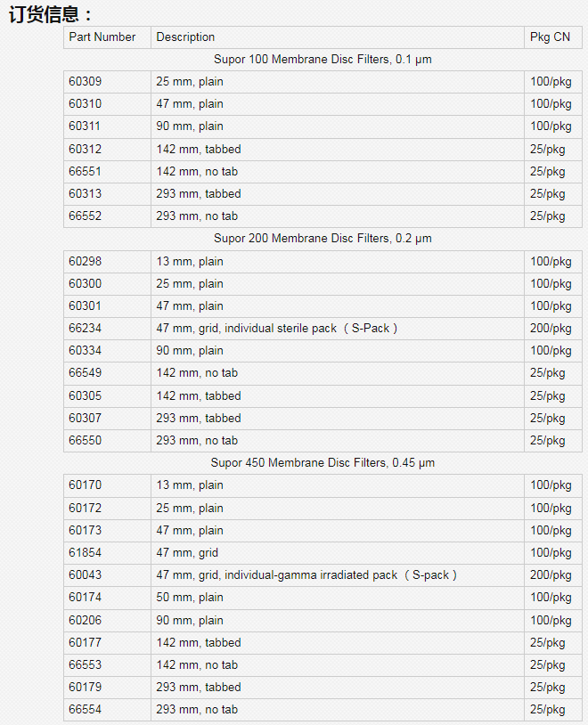Select part number 61854 cell
This screenshot has width=588, height=725.
point(107,553)
